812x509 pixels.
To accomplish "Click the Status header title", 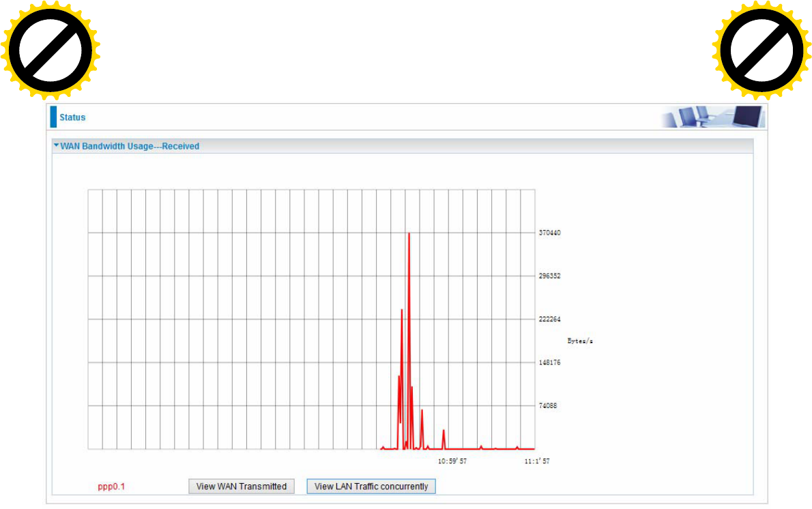I will [x=72, y=117].
